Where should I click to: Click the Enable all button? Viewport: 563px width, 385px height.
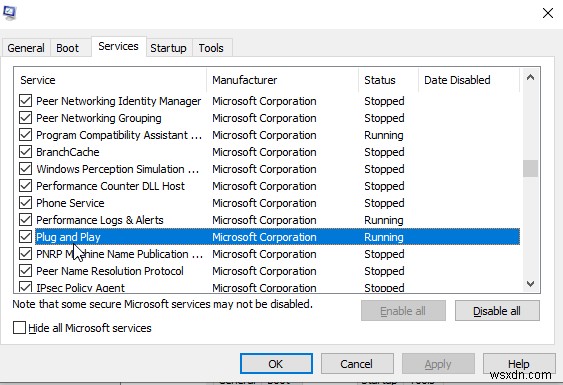pyautogui.click(x=403, y=311)
